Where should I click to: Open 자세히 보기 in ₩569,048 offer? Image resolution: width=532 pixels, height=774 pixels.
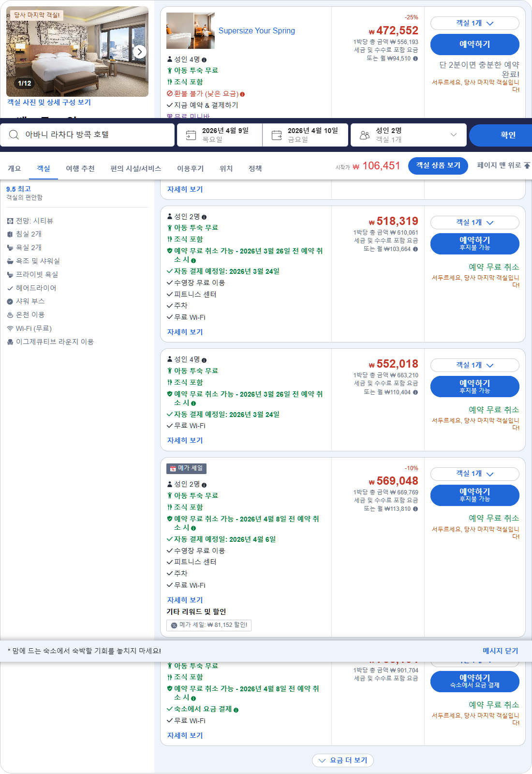185,600
